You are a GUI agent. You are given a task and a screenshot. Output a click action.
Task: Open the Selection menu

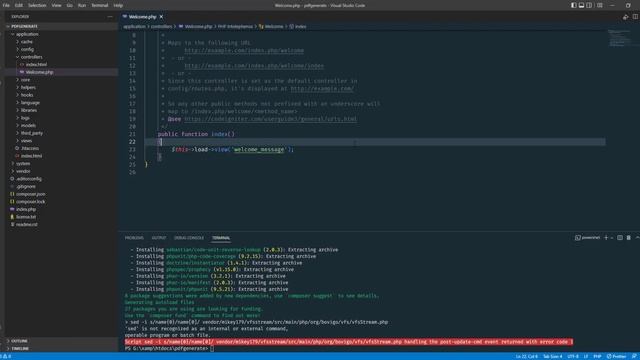pos(37,5)
